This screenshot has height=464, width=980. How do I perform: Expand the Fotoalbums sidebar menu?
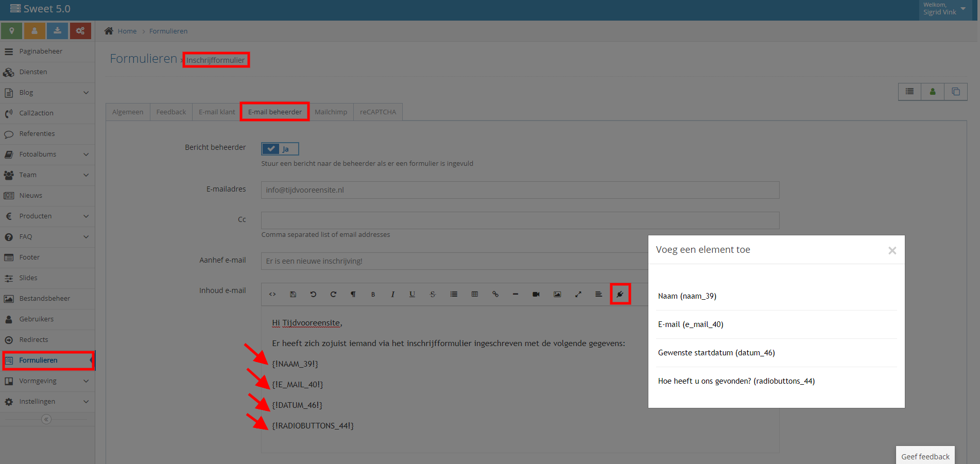47,154
